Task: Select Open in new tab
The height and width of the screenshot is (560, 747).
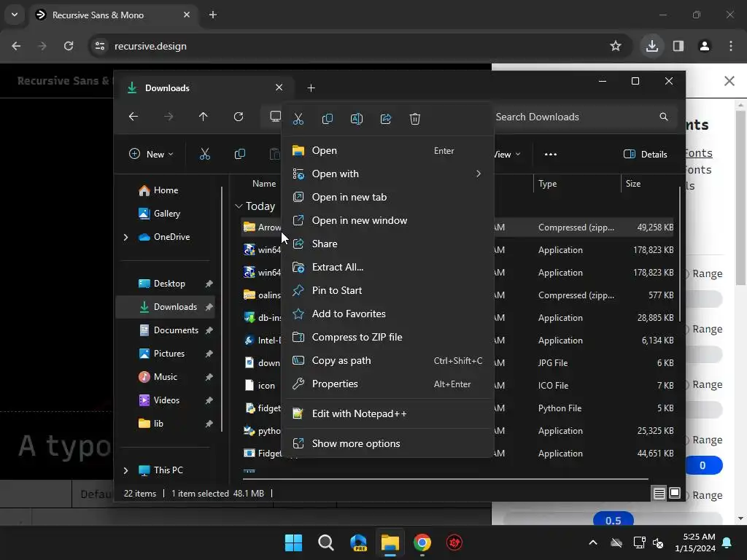Action: (388, 197)
